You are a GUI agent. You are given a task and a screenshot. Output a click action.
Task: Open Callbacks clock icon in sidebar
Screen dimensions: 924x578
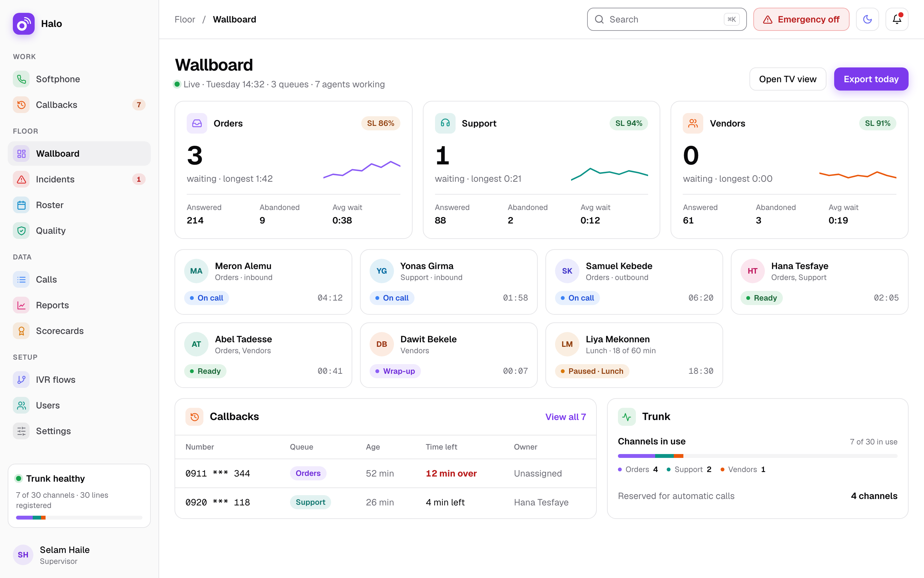pyautogui.click(x=21, y=105)
